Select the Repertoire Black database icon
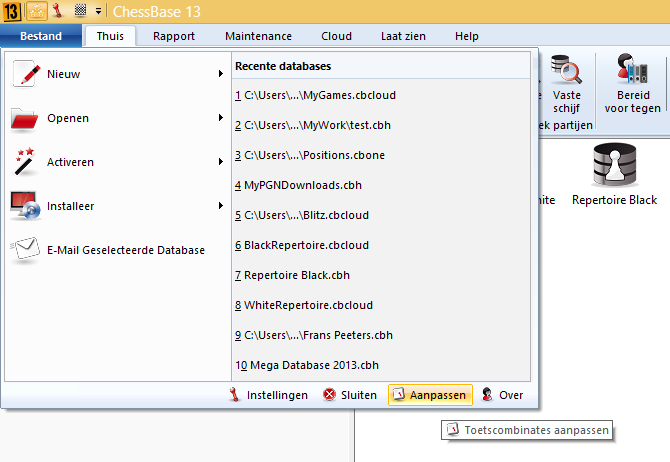The width and height of the screenshot is (670, 462). [x=615, y=165]
